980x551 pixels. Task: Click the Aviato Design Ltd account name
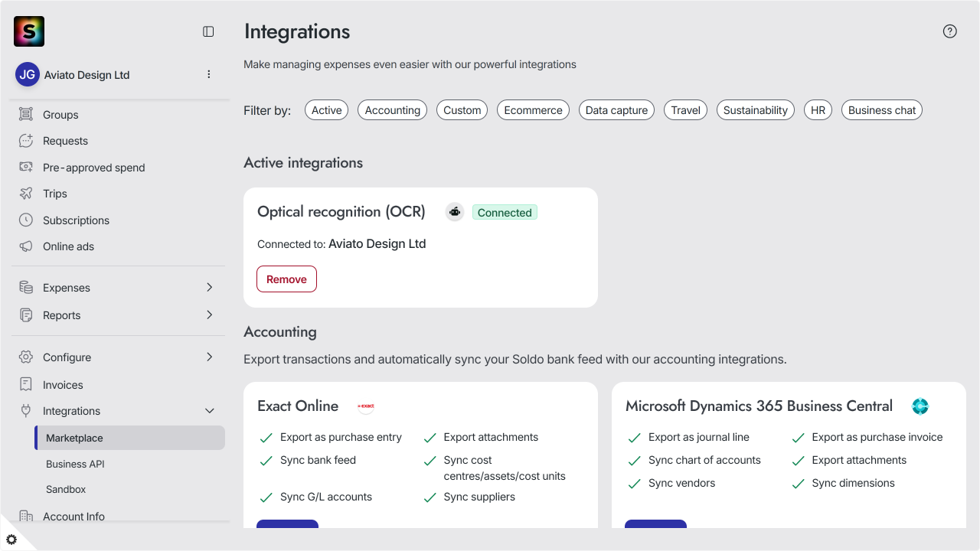[87, 75]
